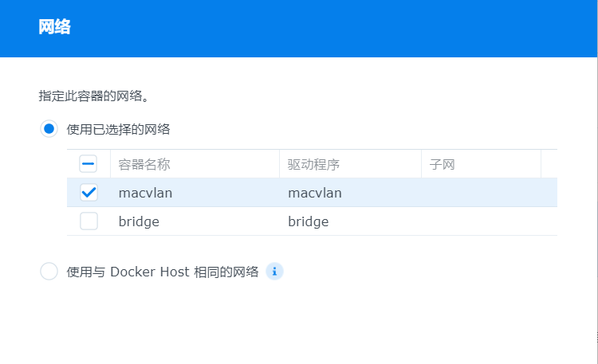Click the 子网 column header
Screen dimensions: 598x364
442,165
